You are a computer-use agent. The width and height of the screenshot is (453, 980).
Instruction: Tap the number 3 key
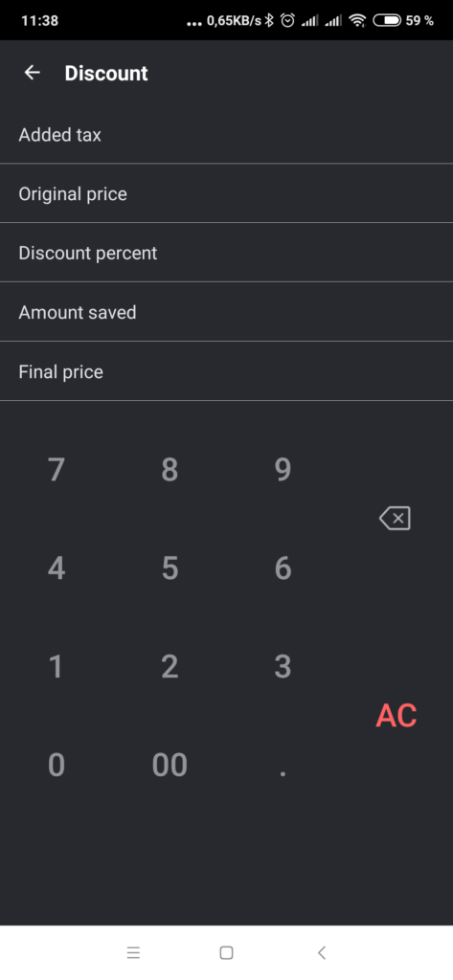tap(283, 666)
